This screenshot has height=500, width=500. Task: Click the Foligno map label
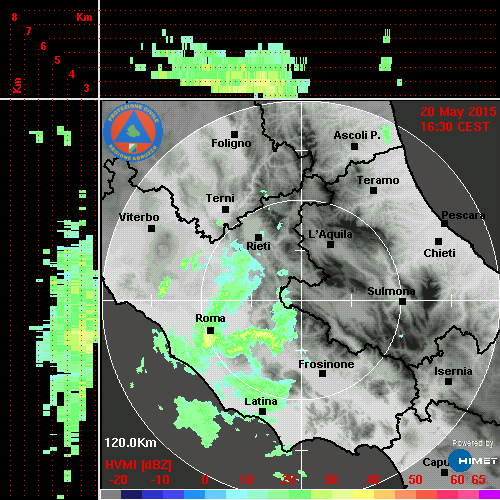click(x=231, y=144)
